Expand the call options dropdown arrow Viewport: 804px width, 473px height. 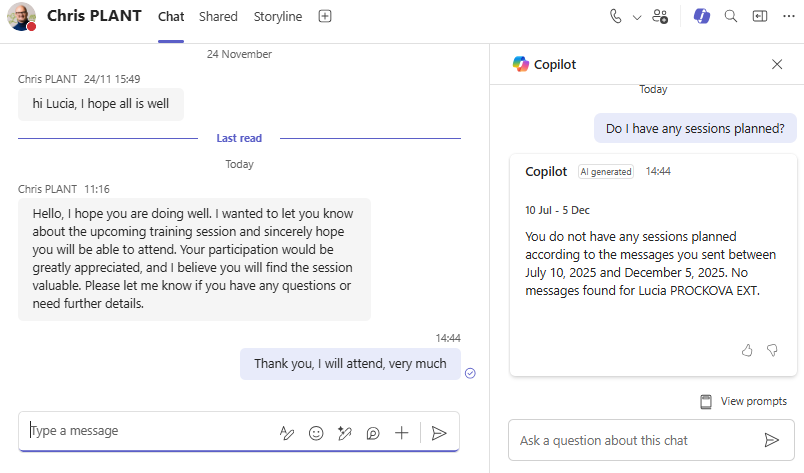pyautogui.click(x=636, y=17)
